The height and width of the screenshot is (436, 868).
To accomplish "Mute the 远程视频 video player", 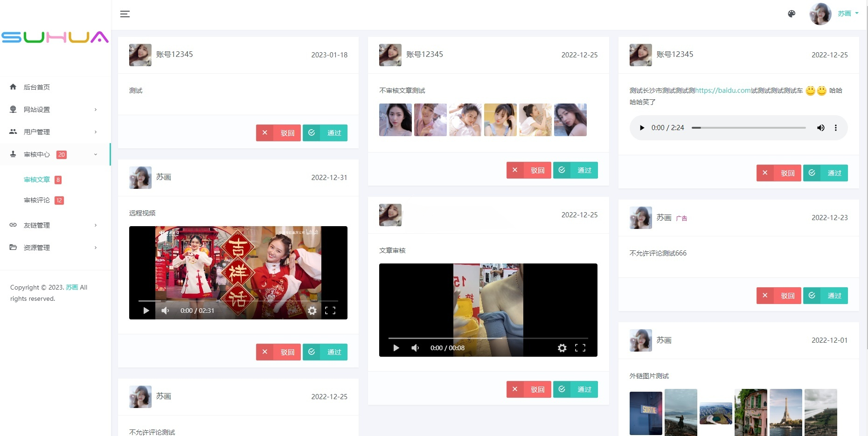I will pos(165,310).
